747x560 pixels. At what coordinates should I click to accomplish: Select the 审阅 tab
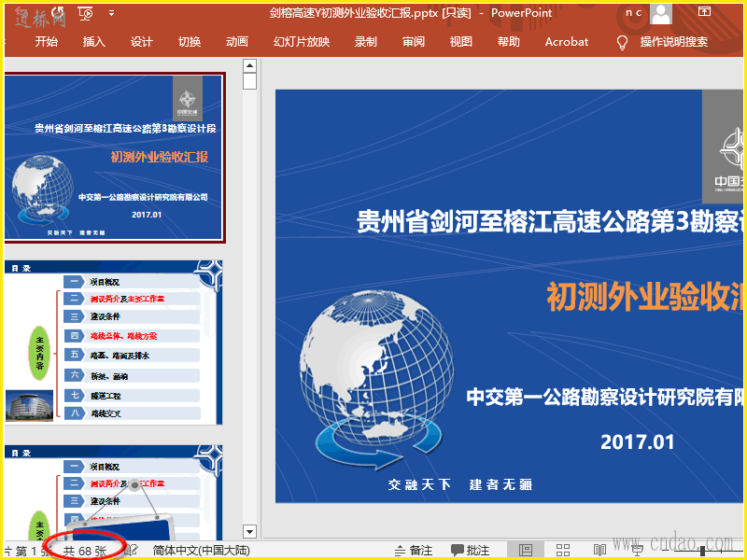coord(413,41)
